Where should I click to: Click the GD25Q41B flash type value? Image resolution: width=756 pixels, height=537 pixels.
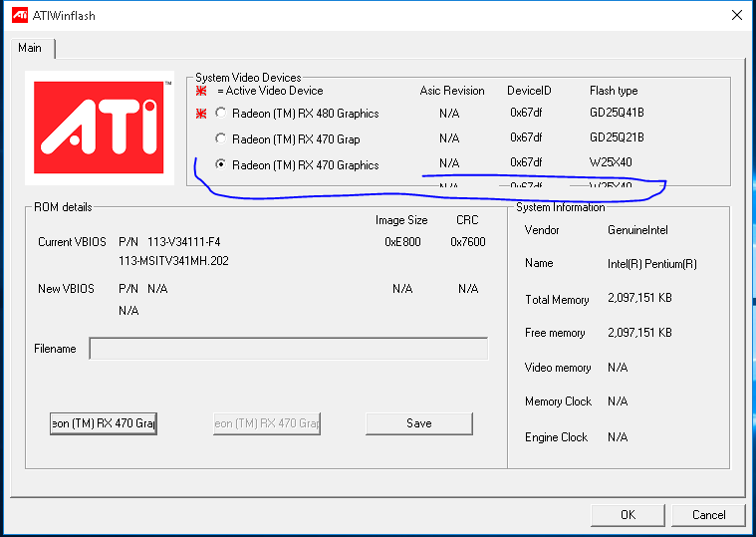point(617,114)
